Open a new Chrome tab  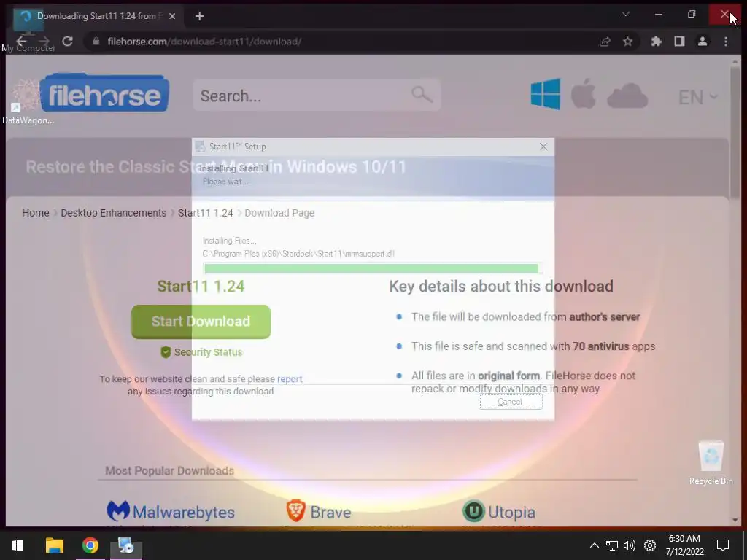point(200,16)
